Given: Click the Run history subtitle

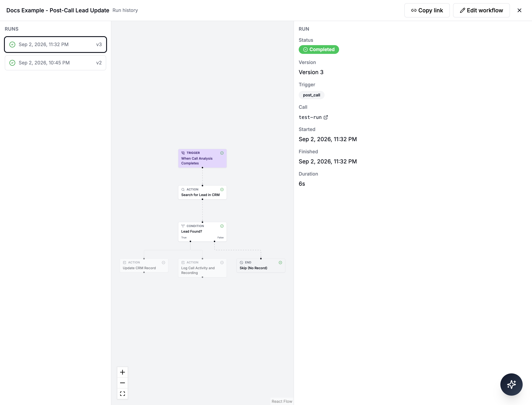Looking at the screenshot, I should coord(125,10).
